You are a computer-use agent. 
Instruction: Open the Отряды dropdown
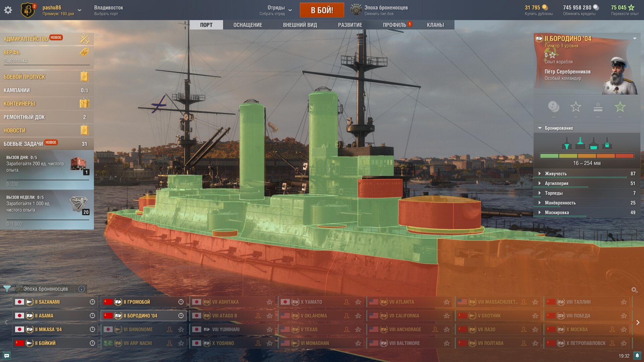pos(276,10)
